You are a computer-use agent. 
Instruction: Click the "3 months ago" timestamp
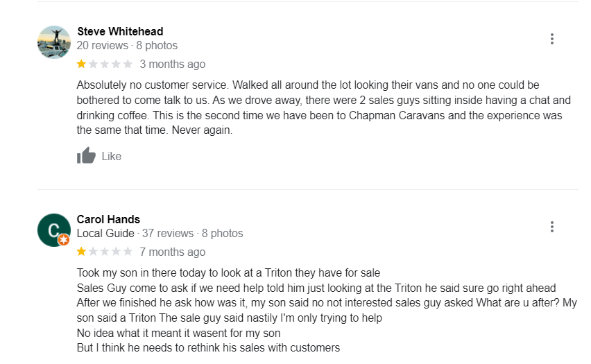172,64
